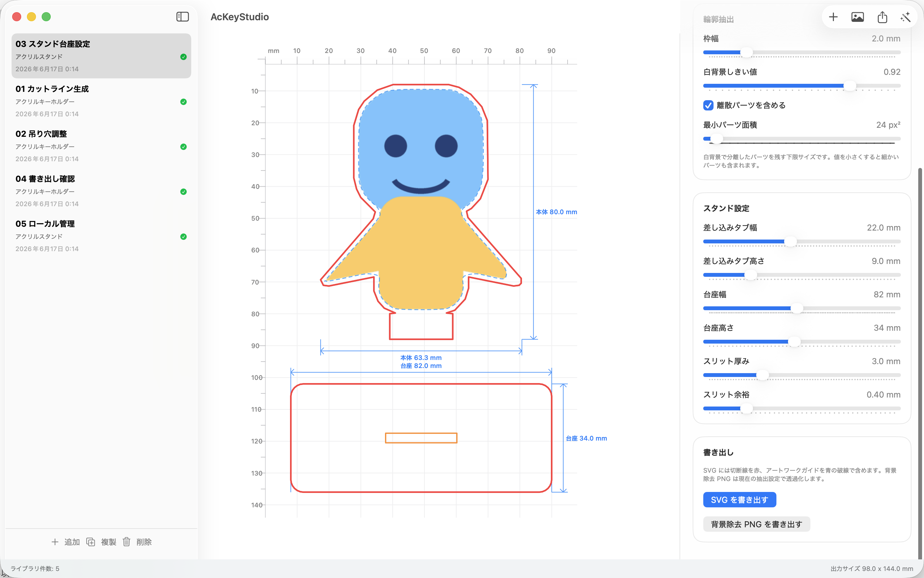
Task: Click 出力サイズ 98.0 x 144.0 mm status
Action: [x=872, y=568]
